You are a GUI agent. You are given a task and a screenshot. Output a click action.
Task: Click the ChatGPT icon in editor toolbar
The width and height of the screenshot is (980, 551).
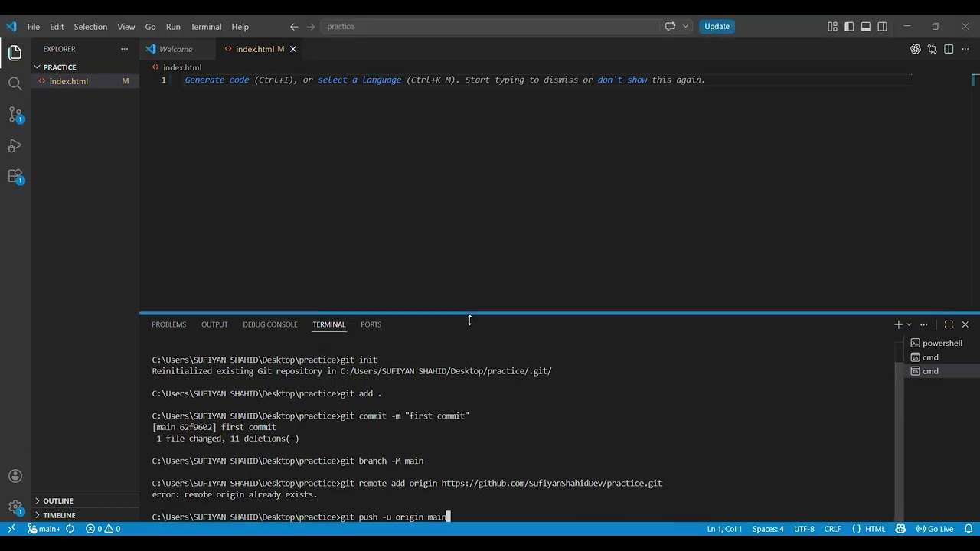(916, 49)
